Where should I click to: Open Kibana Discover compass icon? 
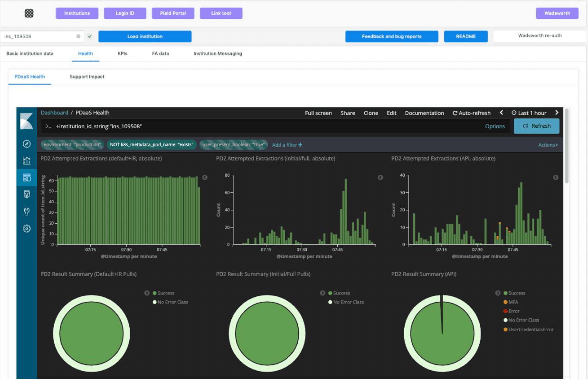click(x=27, y=144)
